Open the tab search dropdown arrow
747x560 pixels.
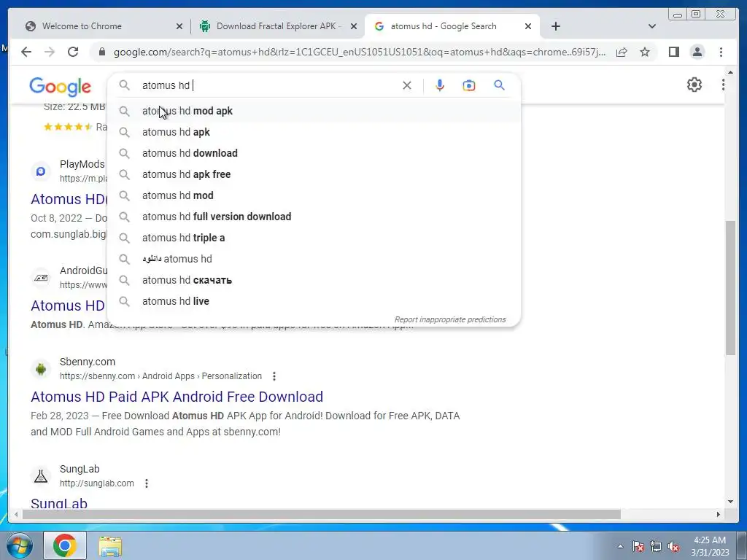coord(651,26)
